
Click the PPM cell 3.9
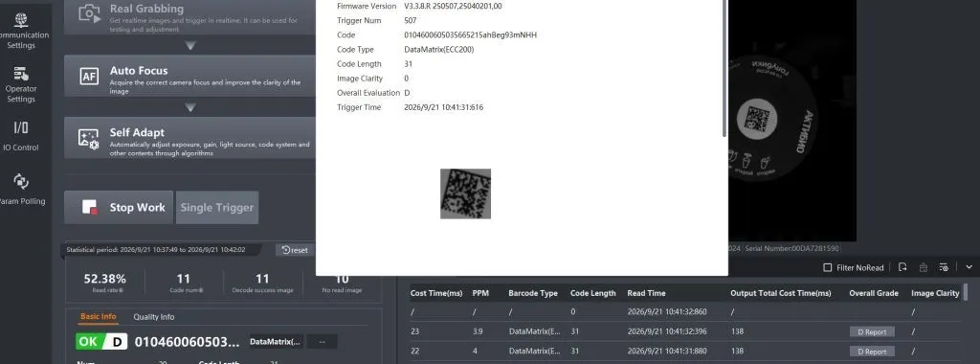point(478,331)
